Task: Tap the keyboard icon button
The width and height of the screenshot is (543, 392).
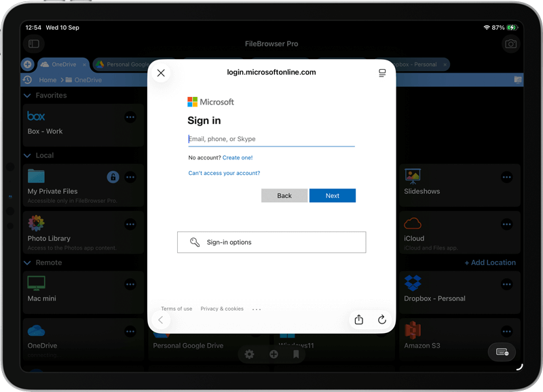Action: (502, 351)
